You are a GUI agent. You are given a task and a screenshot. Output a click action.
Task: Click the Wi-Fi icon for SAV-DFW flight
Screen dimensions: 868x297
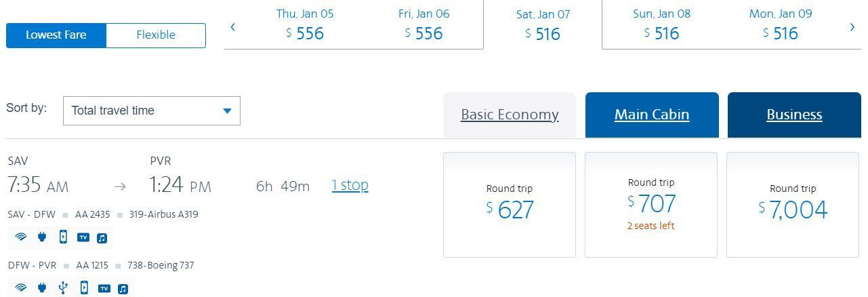click(21, 237)
